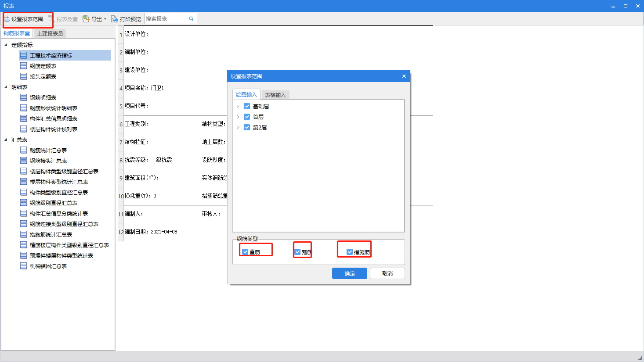
Task: Open the 楼层构件统计校对表 report icon
Action: coord(24,129)
